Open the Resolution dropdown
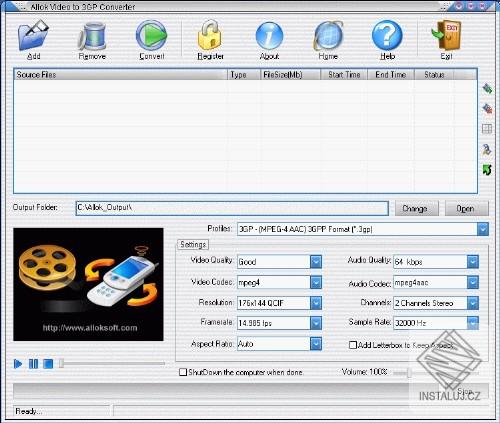500x423 pixels. click(316, 303)
